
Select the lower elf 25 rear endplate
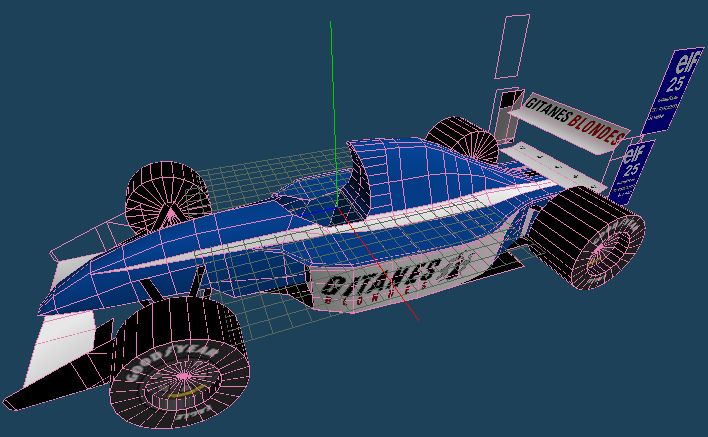632,170
